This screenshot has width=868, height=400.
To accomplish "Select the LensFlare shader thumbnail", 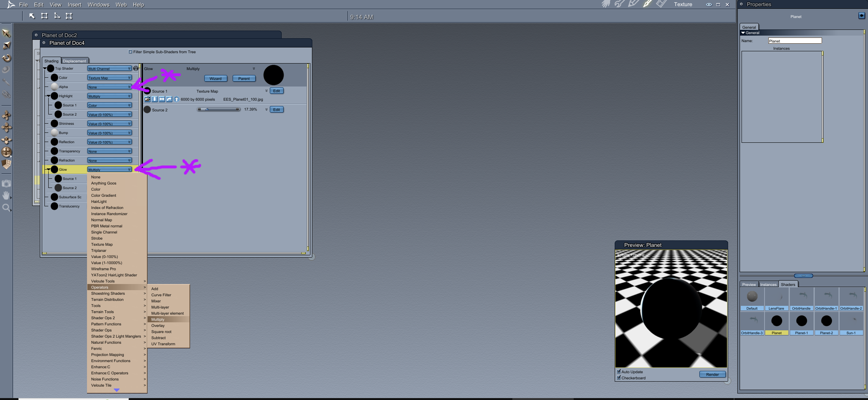I will coord(776,299).
